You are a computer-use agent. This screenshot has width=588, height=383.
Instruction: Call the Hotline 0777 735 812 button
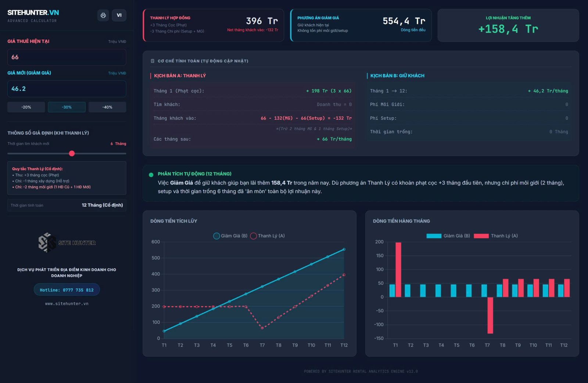click(x=67, y=290)
